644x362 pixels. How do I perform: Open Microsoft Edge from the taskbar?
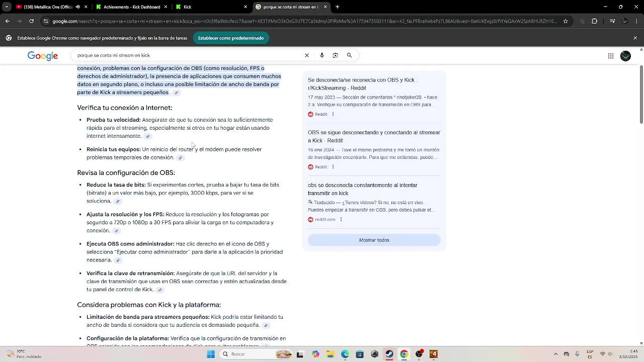click(345, 354)
